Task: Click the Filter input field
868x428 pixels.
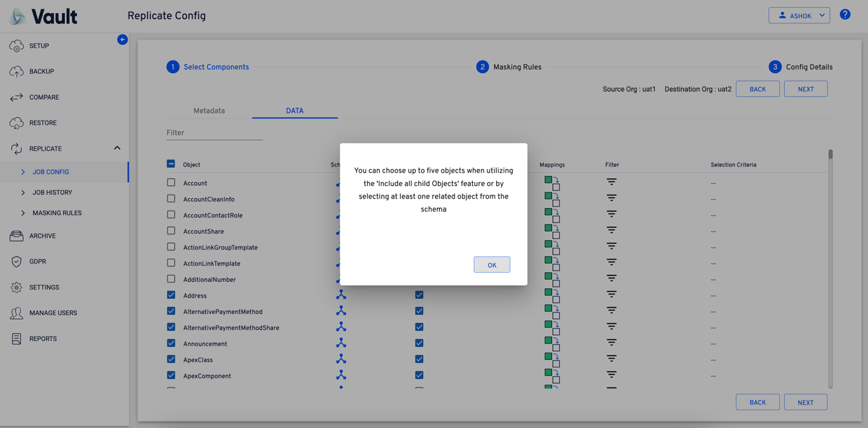Action: (214, 133)
